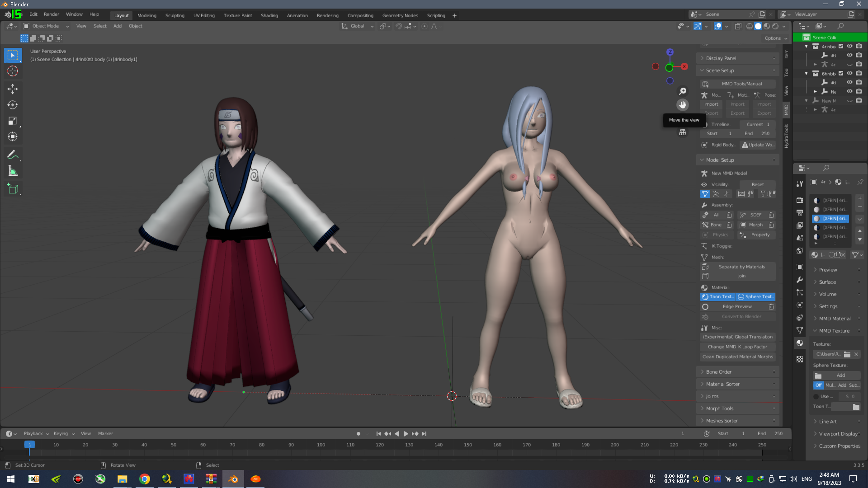The height and width of the screenshot is (488, 868).
Task: Open the Global orientation dropdown
Action: click(x=358, y=26)
